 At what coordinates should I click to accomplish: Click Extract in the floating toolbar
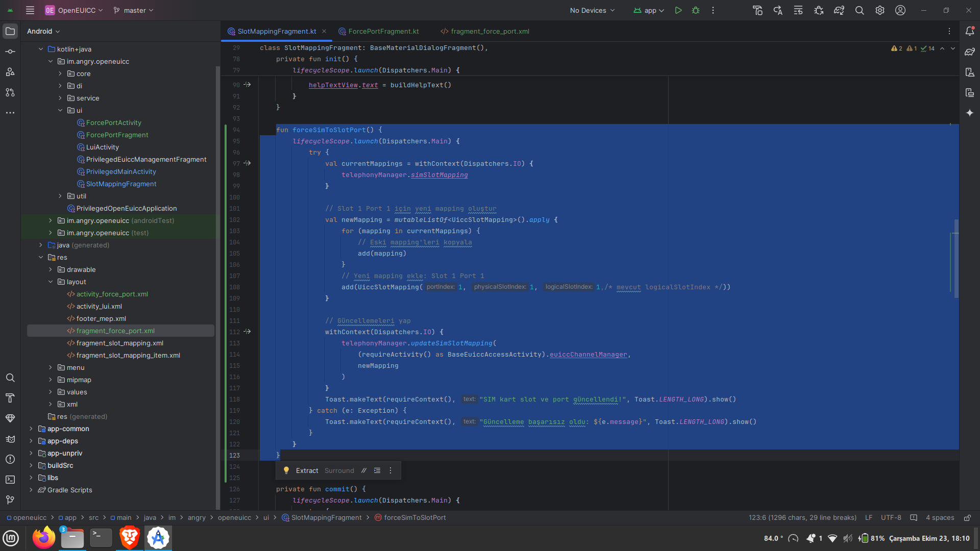point(307,470)
